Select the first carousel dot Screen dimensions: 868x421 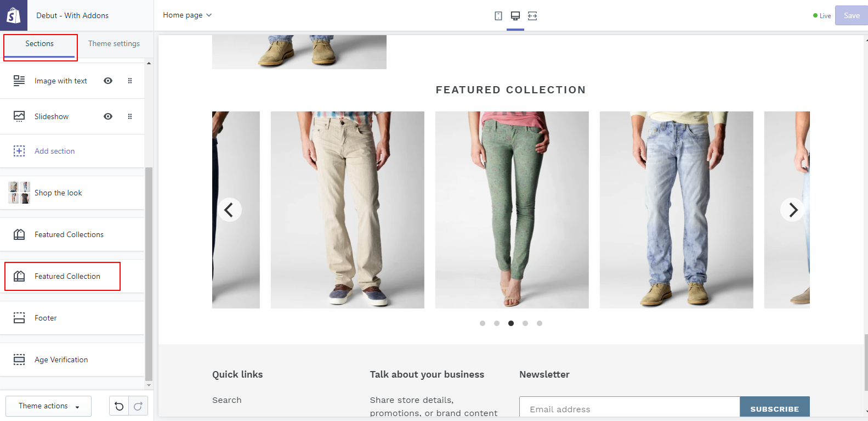coord(483,323)
